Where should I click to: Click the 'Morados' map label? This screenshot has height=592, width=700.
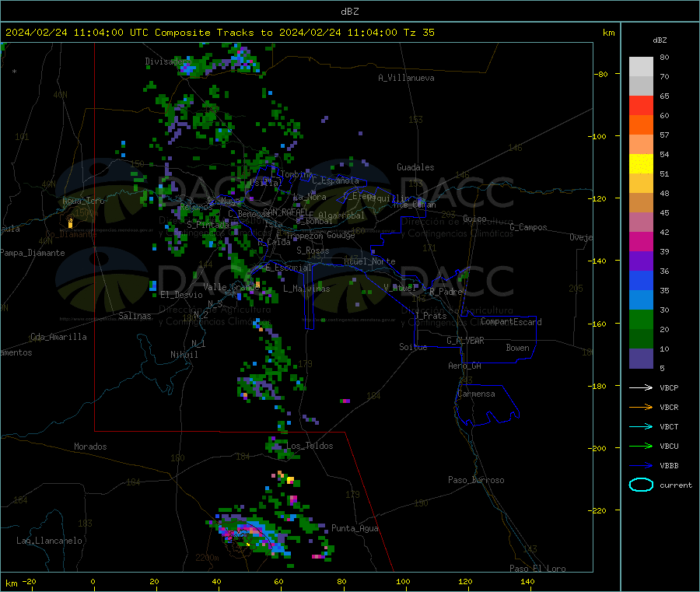tap(90, 447)
